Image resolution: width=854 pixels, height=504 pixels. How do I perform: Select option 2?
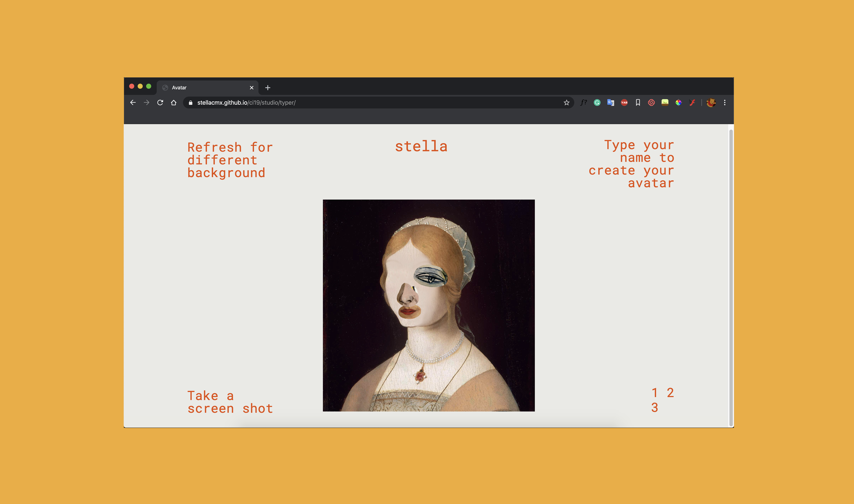coord(670,393)
